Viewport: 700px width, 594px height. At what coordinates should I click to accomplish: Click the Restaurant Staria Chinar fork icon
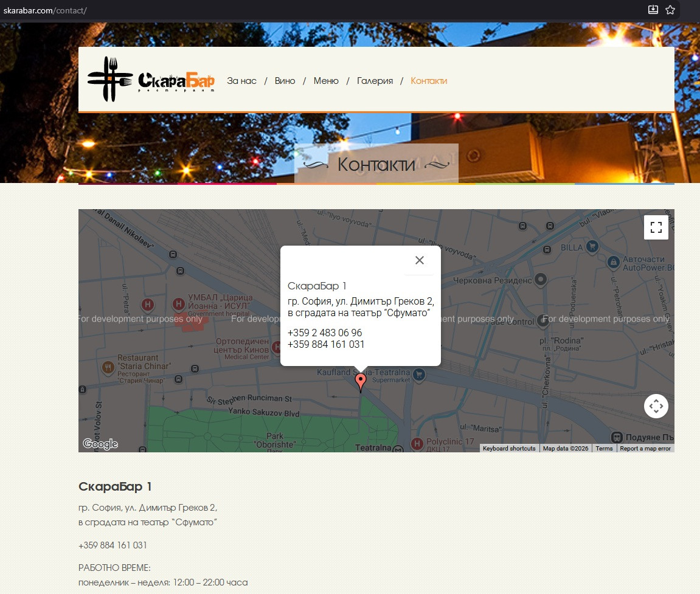tap(108, 367)
